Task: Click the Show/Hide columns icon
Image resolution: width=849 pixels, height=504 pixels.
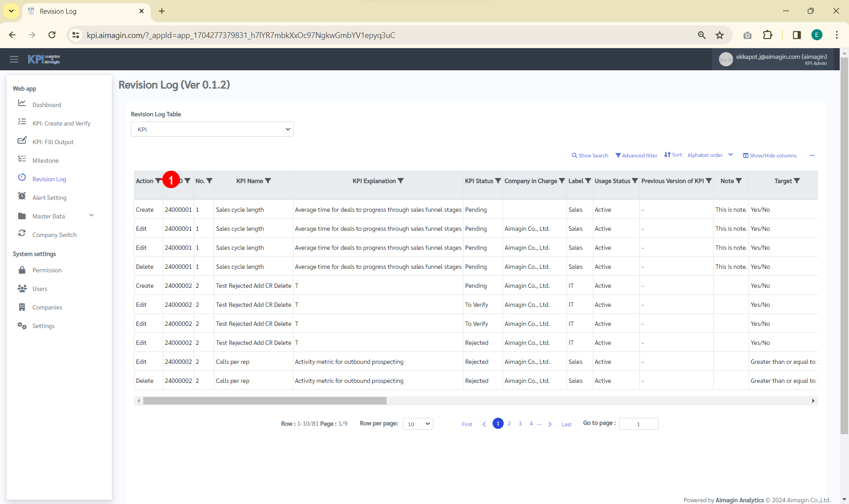Action: pos(746,156)
